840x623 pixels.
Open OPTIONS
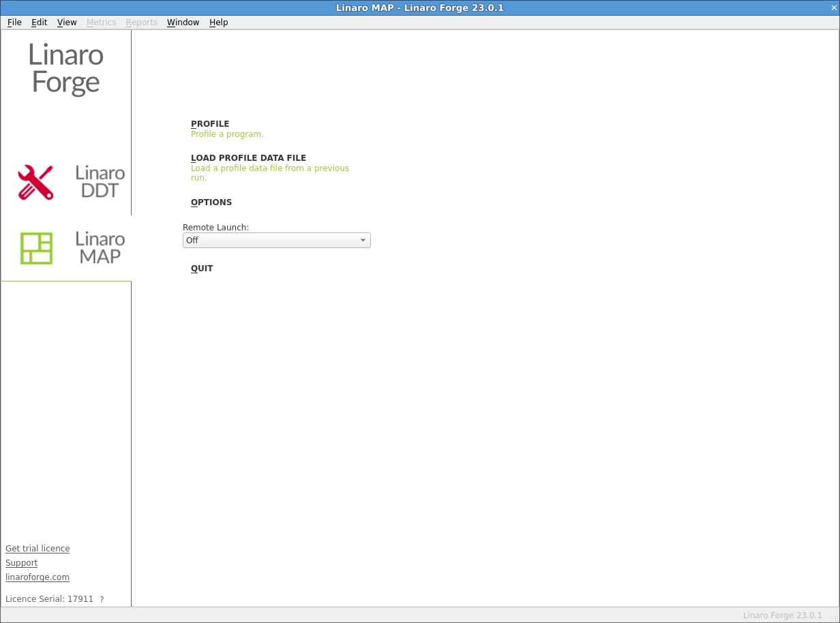tap(211, 202)
